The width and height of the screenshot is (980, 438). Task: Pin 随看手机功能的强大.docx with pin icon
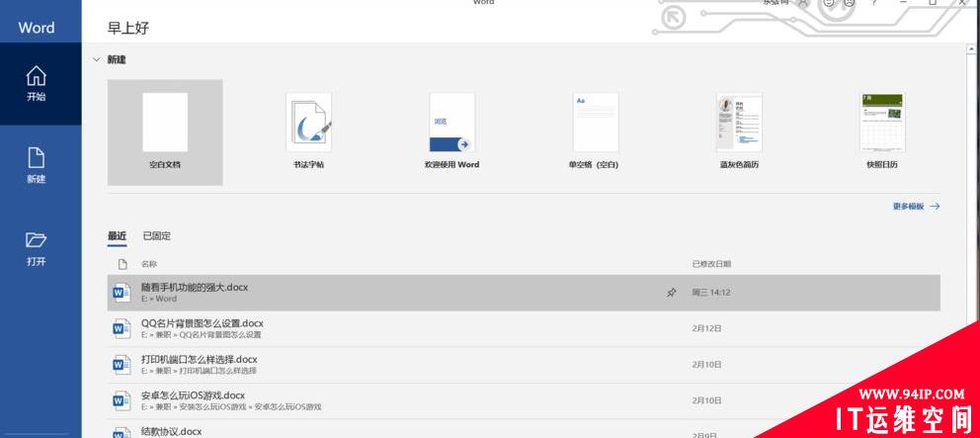click(671, 293)
